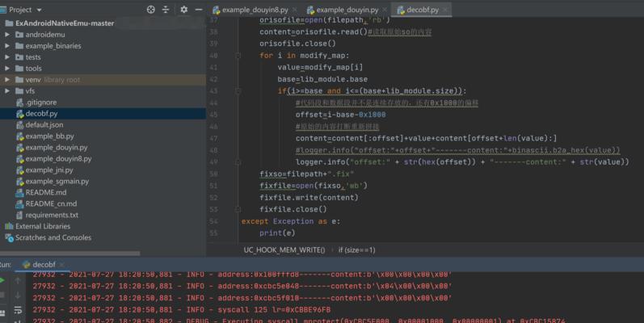Select example_jni.py in the project tree
644x323 pixels.
pos(49,170)
